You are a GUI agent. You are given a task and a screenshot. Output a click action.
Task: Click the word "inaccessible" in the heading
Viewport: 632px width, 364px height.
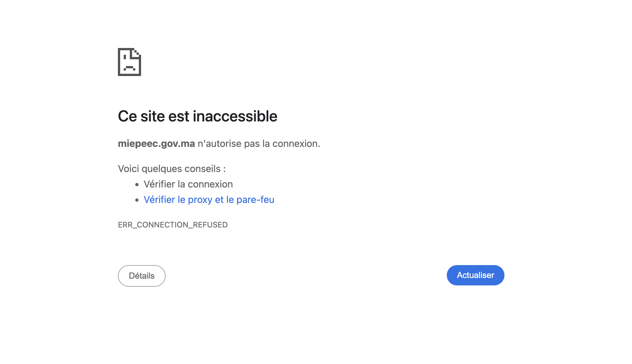[x=235, y=116]
